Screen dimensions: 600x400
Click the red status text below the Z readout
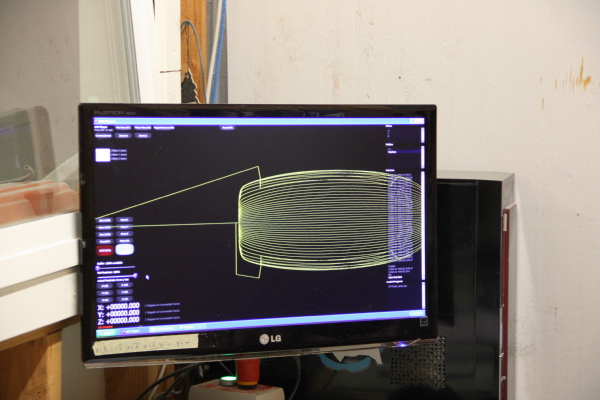coord(105,327)
